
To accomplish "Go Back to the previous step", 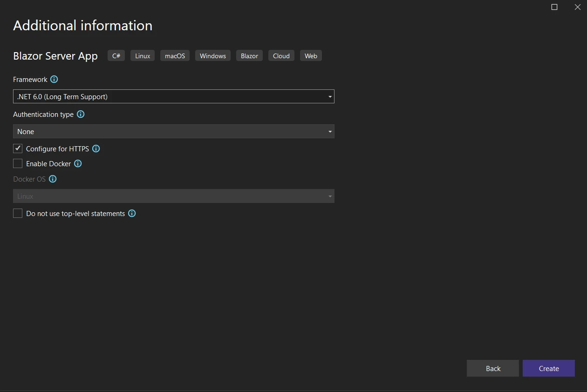I will (492, 368).
